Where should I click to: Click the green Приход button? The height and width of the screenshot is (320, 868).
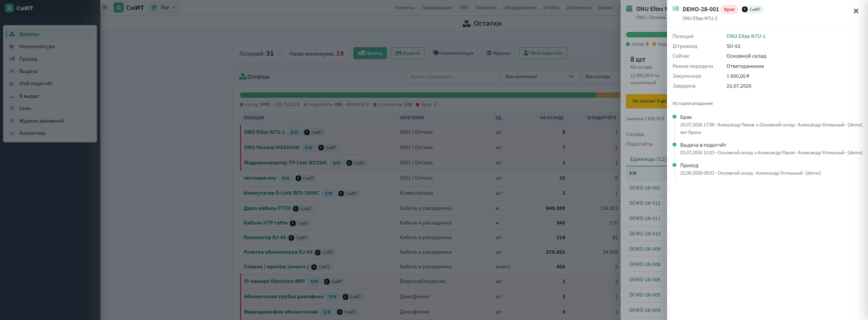click(370, 53)
